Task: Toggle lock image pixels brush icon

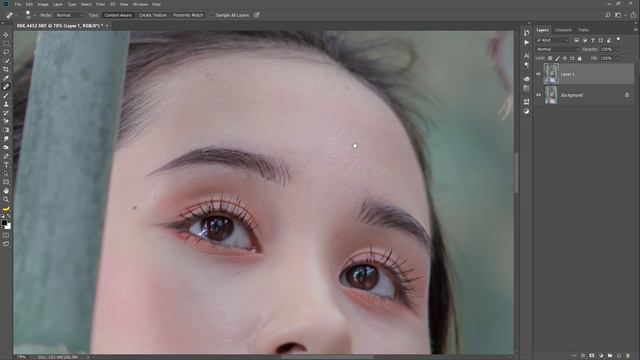Action: tap(557, 58)
